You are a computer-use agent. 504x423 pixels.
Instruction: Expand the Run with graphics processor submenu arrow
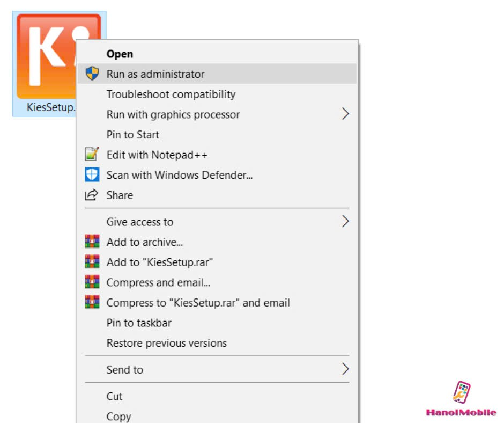345,114
